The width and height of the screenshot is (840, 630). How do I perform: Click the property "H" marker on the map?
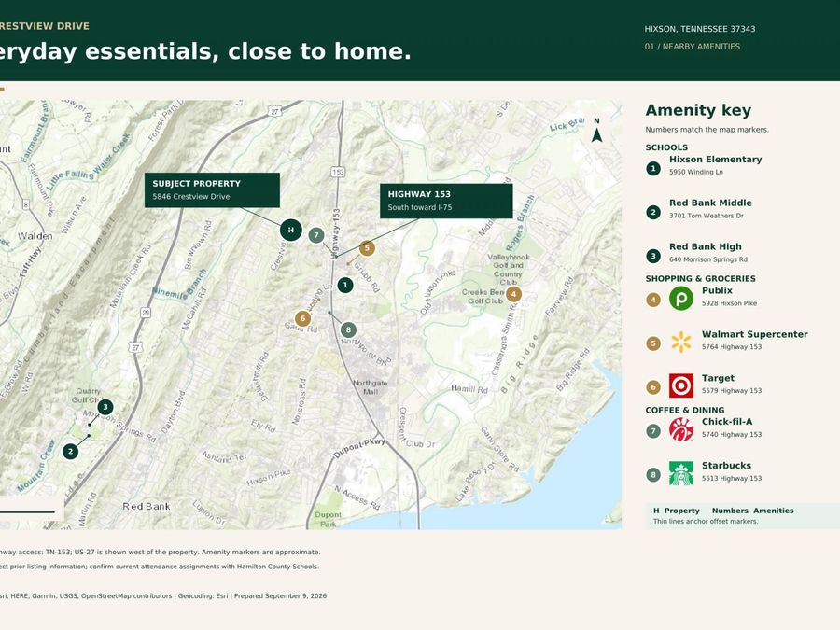click(x=291, y=230)
